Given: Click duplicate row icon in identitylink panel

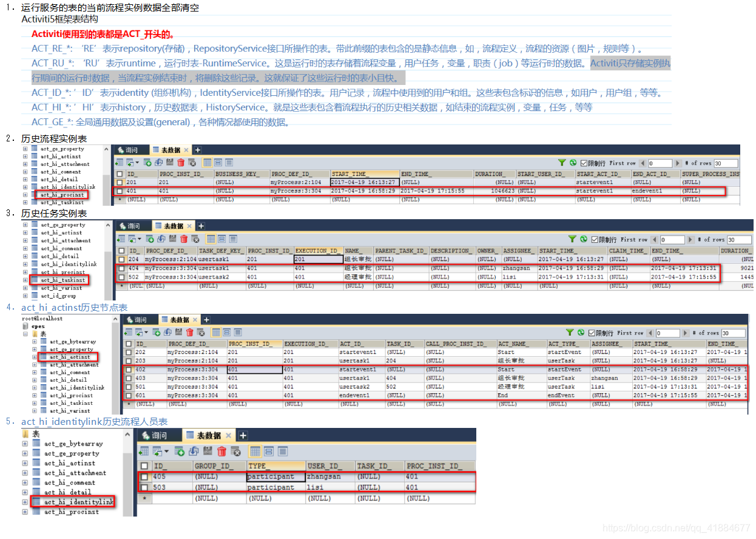Looking at the screenshot, I should pyautogui.click(x=194, y=451).
